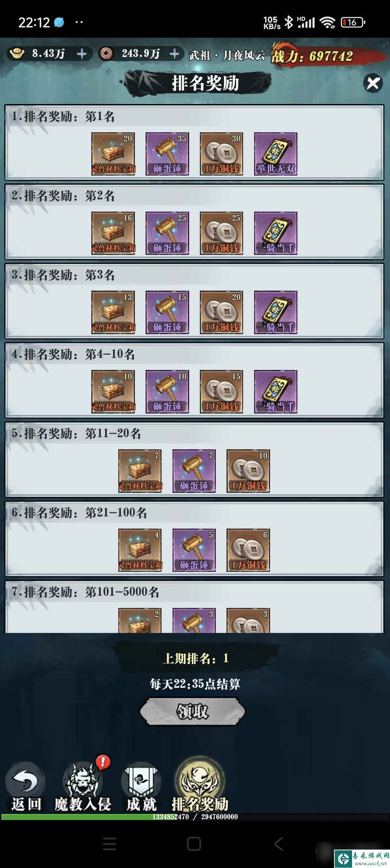Tap 101-5000名 partially visible chest icon

pos(140,621)
